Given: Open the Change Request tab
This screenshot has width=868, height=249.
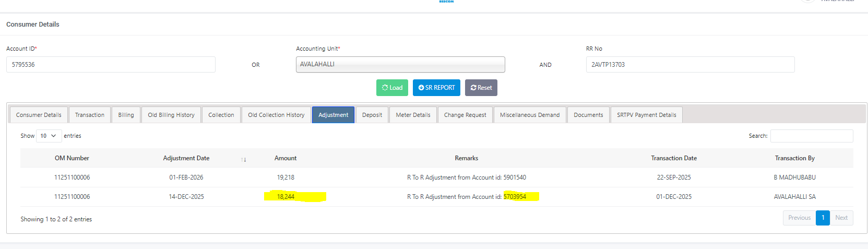Looking at the screenshot, I should pyautogui.click(x=465, y=115).
